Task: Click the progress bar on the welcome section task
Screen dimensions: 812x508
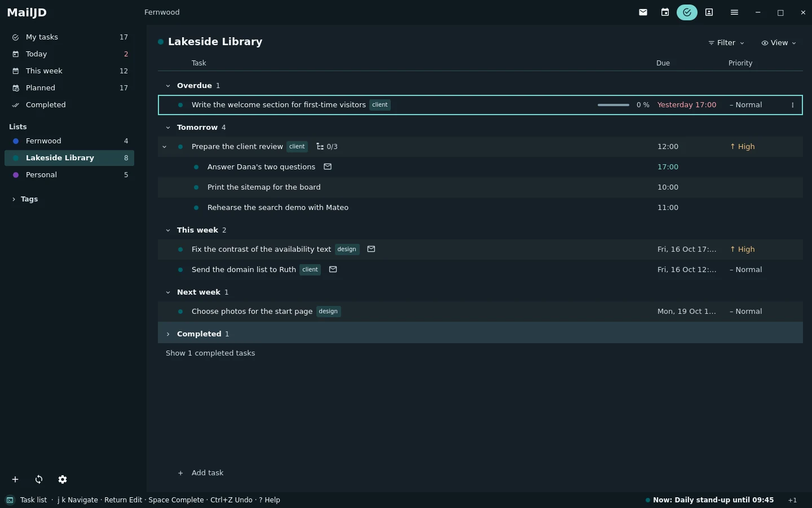Action: tap(614, 105)
